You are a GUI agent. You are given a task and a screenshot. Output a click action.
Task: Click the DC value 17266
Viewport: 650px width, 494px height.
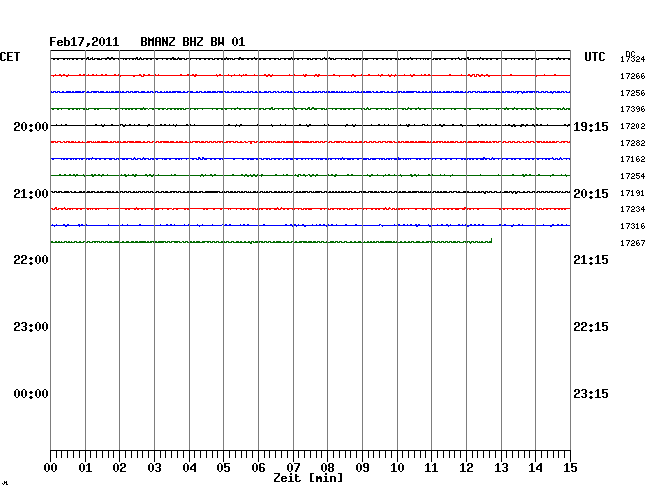[x=633, y=76]
